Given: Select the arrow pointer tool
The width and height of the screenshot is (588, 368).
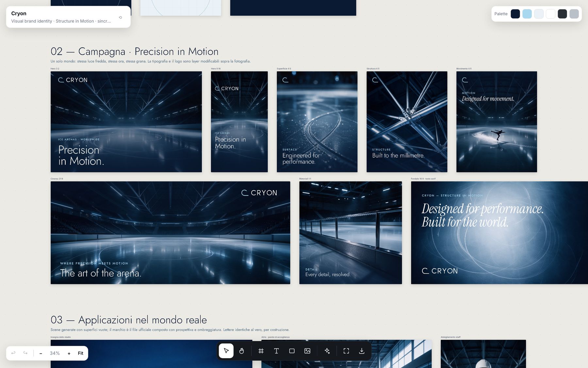Looking at the screenshot, I should point(226,351).
